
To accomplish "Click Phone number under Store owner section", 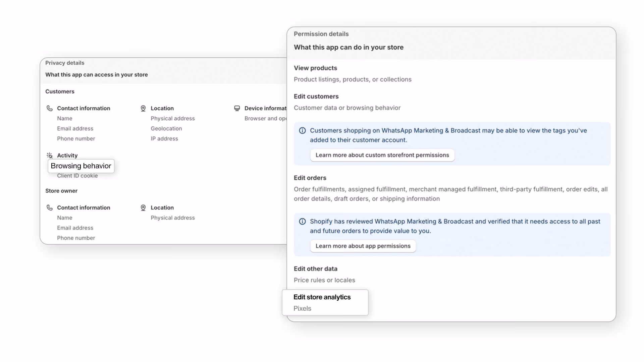I will click(x=76, y=238).
